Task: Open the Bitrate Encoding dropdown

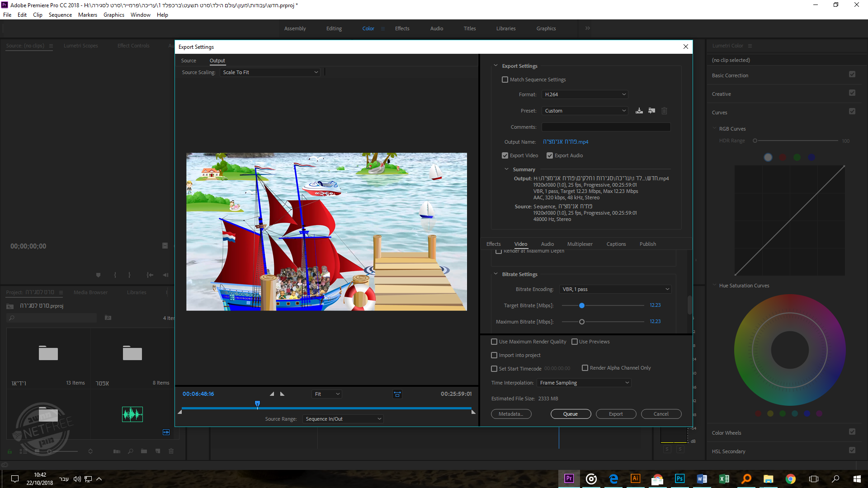Action: coord(615,289)
